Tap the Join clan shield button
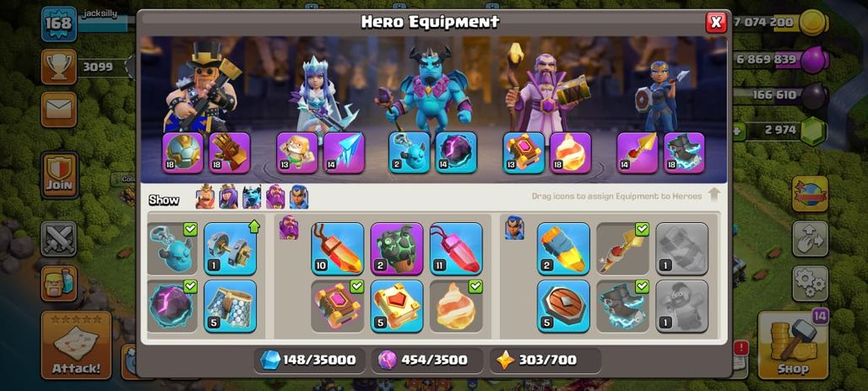The image size is (868, 391). (x=60, y=175)
